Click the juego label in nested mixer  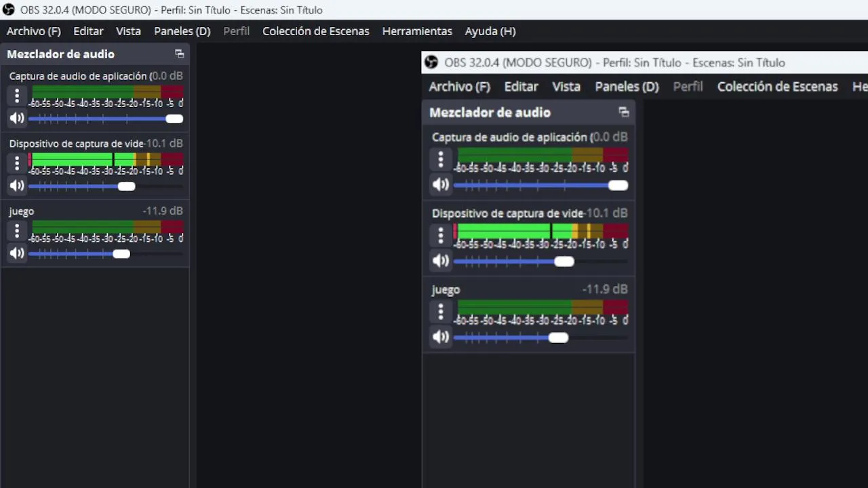(x=446, y=289)
